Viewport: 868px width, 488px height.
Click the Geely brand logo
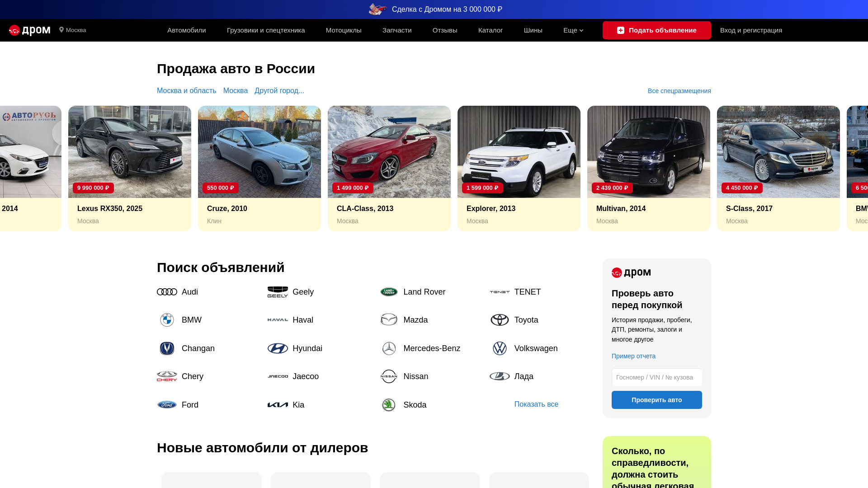point(278,292)
